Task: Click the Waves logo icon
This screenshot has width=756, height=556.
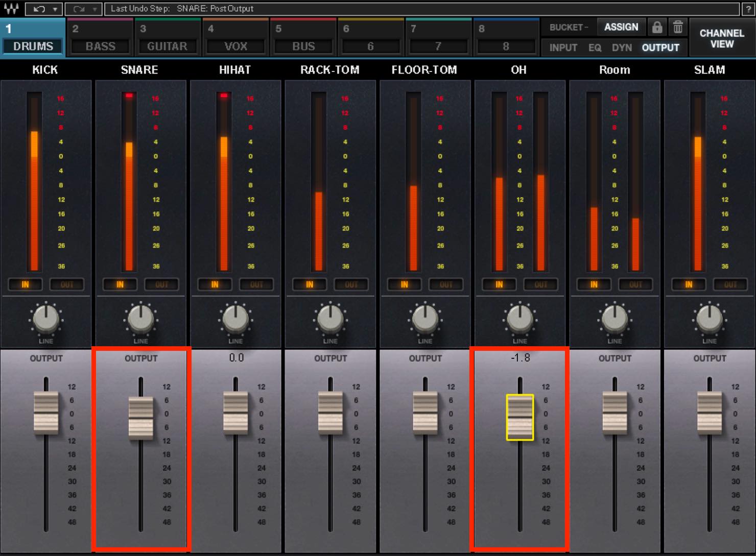Action: (11, 9)
